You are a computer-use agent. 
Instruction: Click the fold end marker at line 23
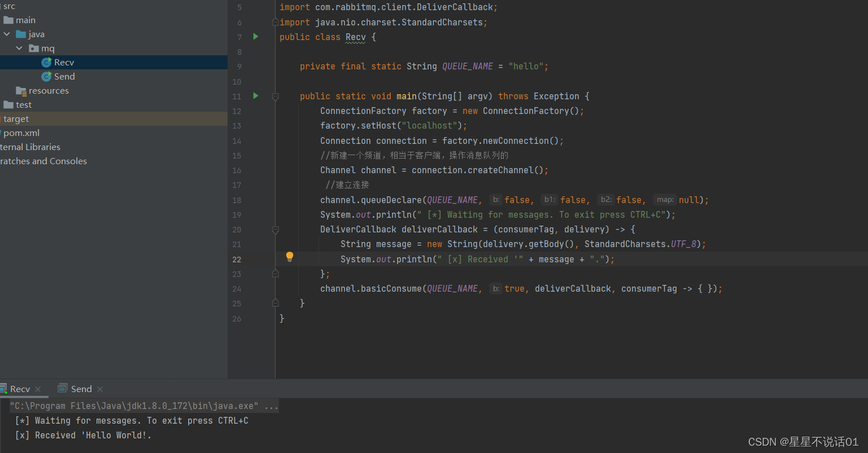click(276, 274)
